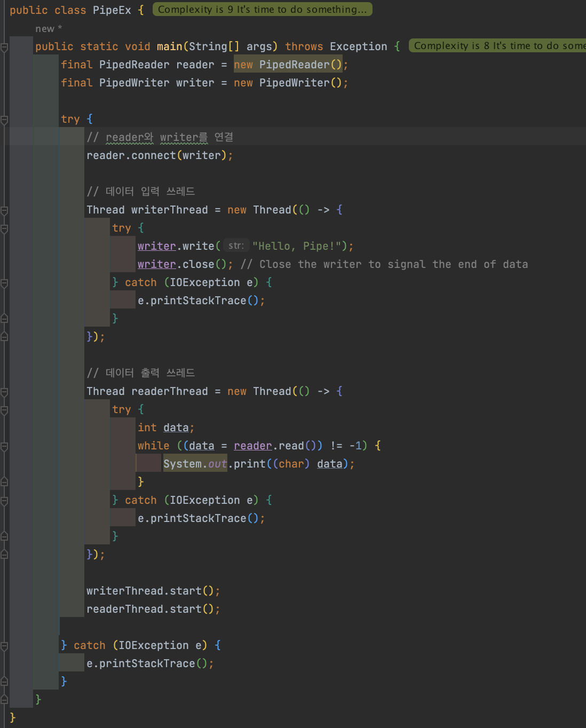Click the '-1' literal in while condition
The image size is (586, 728).
(x=356, y=446)
